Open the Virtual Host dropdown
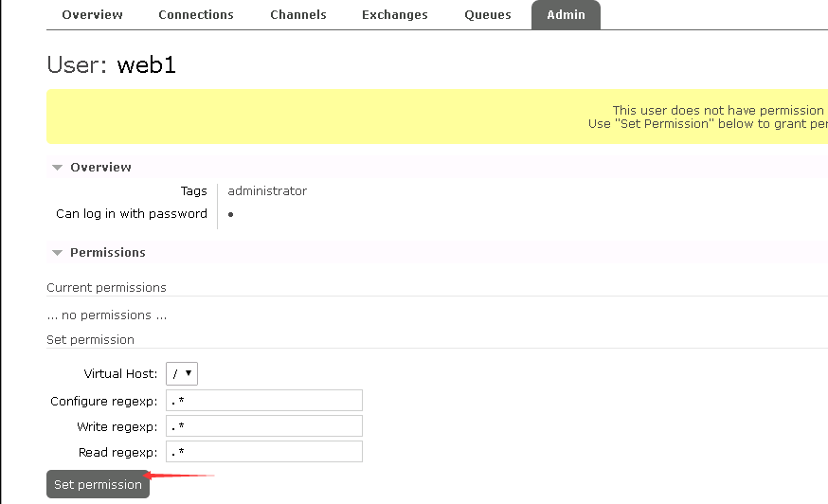The height and width of the screenshot is (504, 828). [181, 373]
